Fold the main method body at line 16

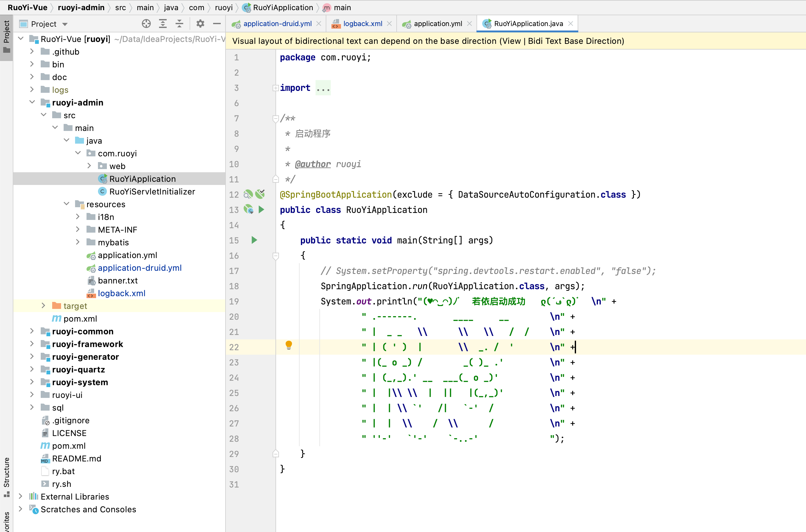(276, 256)
